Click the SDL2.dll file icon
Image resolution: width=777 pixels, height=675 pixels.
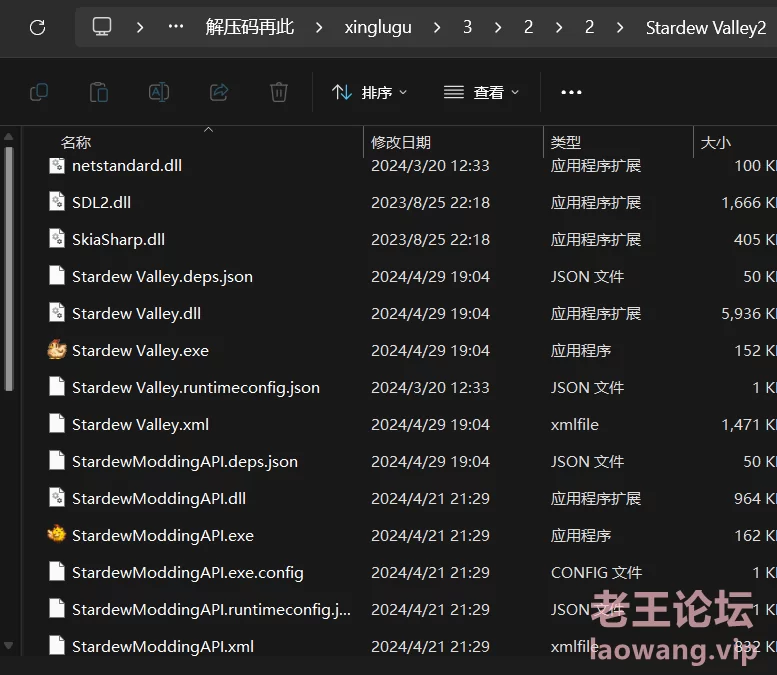[57, 202]
